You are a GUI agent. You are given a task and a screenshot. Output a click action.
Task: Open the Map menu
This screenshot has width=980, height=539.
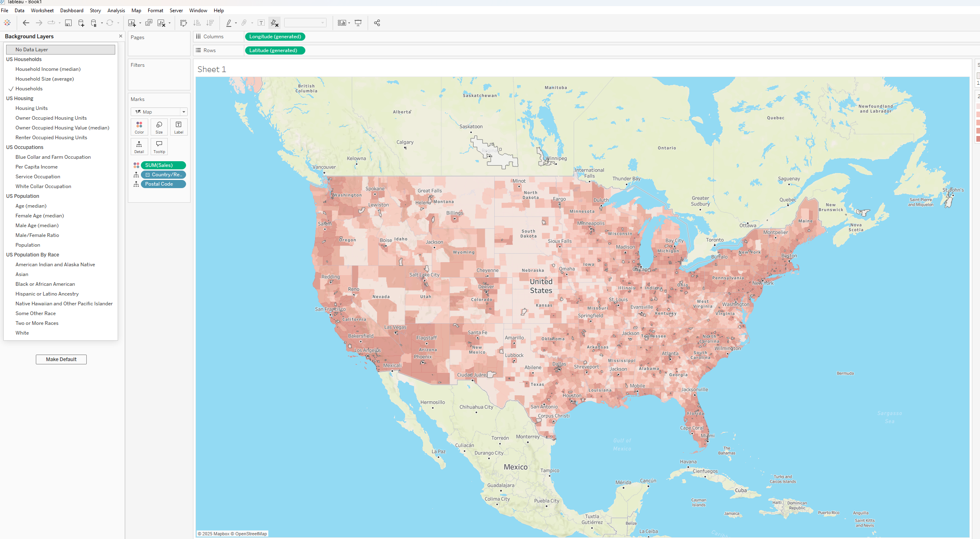[x=136, y=11]
